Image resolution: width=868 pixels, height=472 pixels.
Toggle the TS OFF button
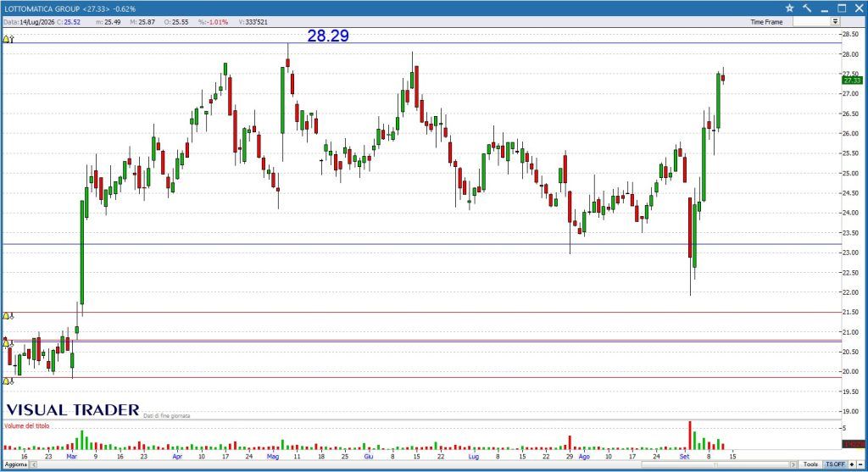point(835,464)
